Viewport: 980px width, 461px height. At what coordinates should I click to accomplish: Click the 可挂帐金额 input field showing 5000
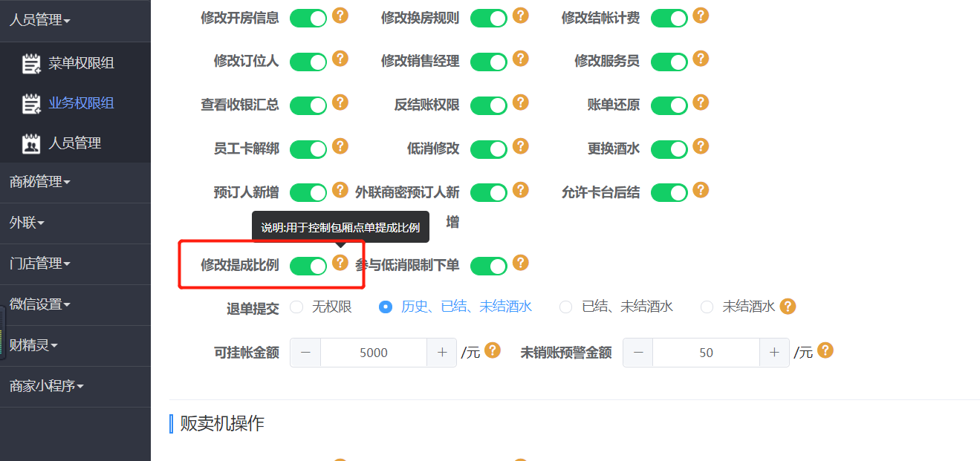click(x=374, y=353)
